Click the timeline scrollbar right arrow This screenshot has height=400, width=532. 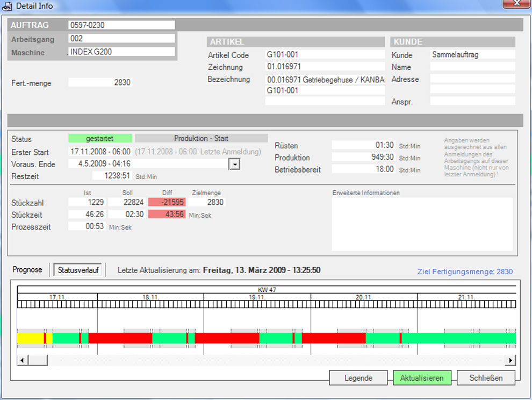[511, 360]
